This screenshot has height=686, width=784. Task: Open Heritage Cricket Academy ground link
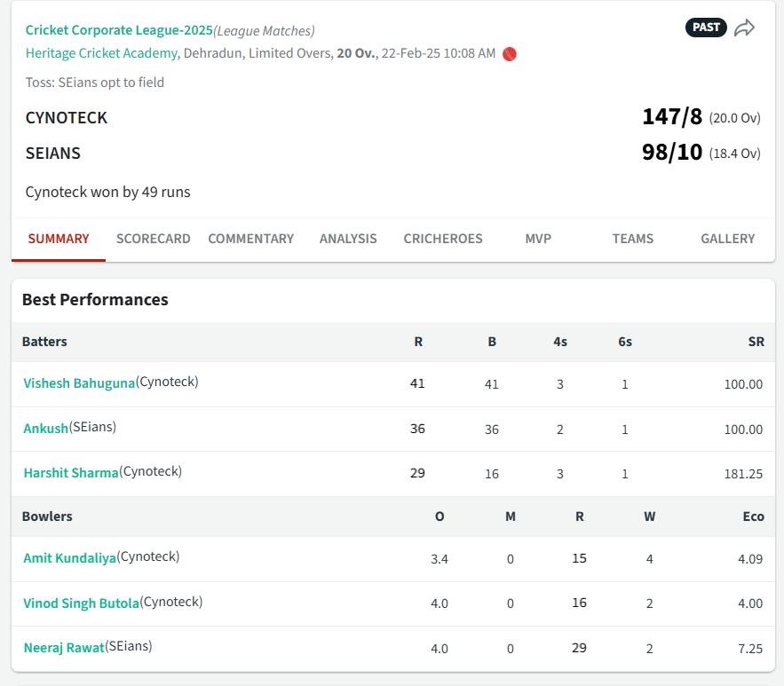pos(101,53)
